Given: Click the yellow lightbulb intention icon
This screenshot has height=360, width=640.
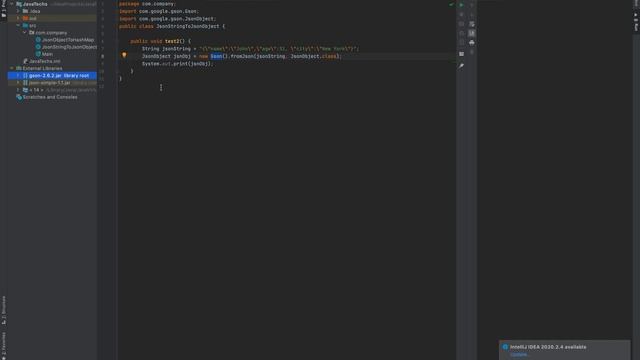Looking at the screenshot, I should coord(124,55).
